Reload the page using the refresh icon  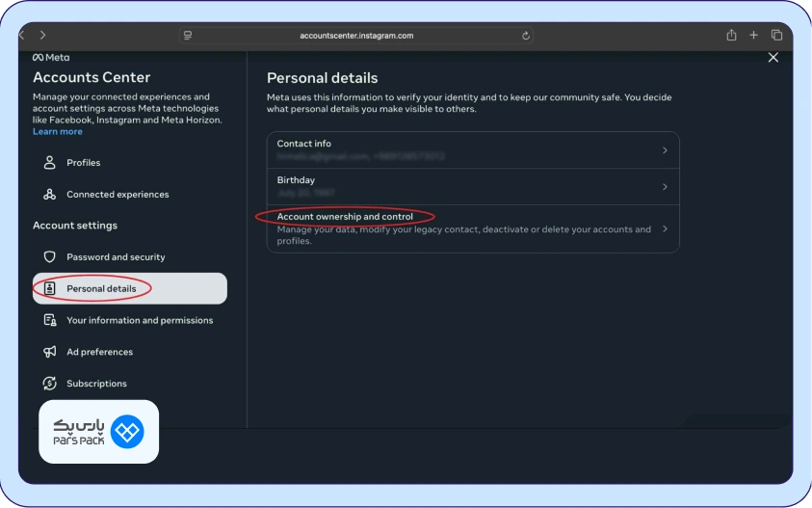[526, 36]
